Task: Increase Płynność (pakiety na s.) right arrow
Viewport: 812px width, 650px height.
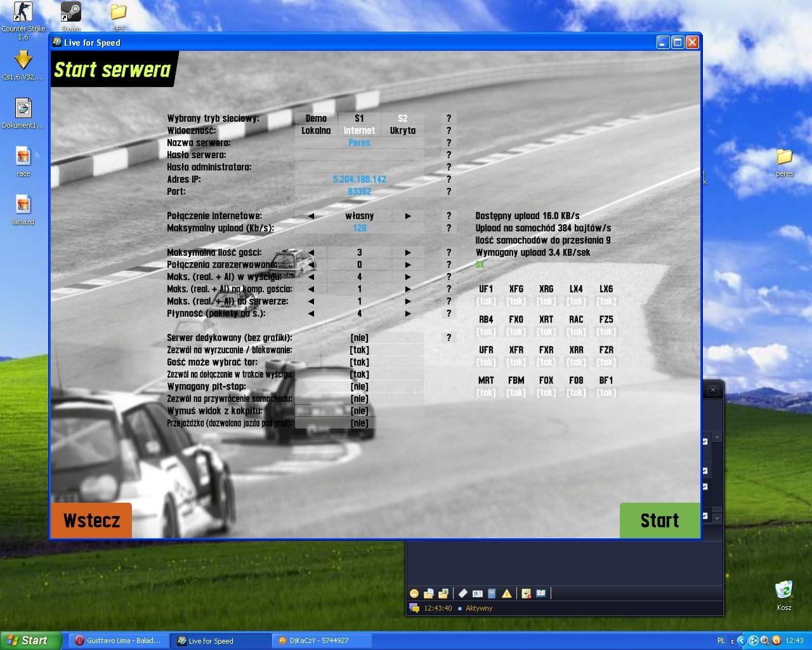Action: tap(408, 314)
